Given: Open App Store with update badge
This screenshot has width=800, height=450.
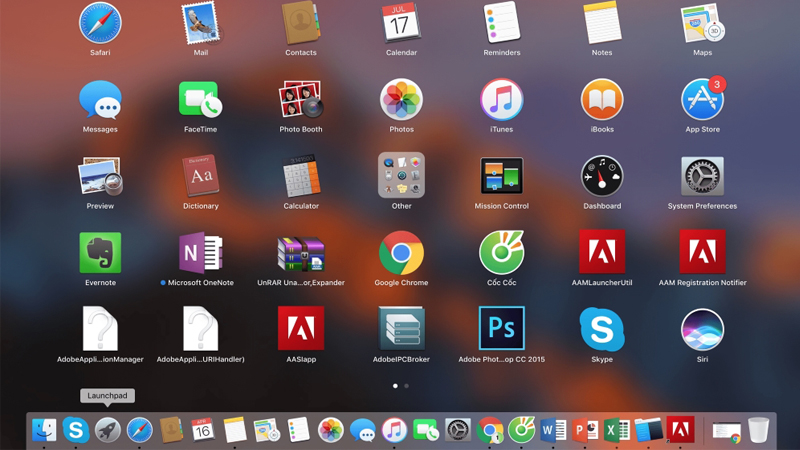Looking at the screenshot, I should [703, 100].
